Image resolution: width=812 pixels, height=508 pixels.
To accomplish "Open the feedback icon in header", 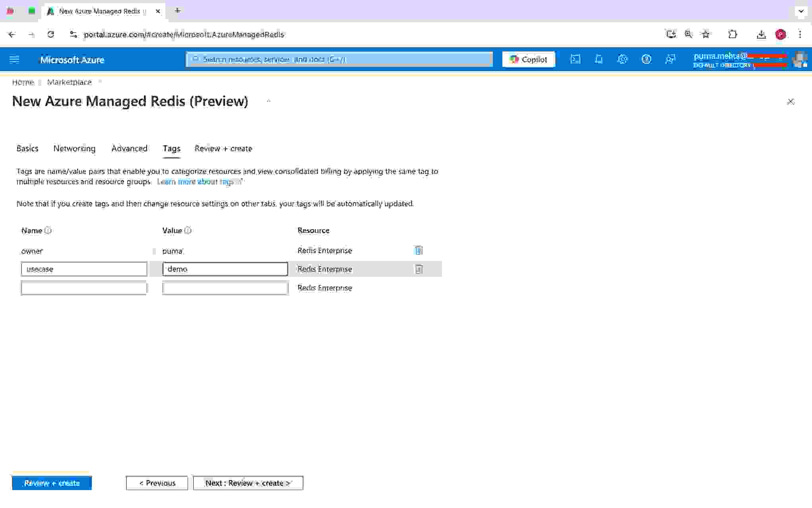I will coord(670,59).
